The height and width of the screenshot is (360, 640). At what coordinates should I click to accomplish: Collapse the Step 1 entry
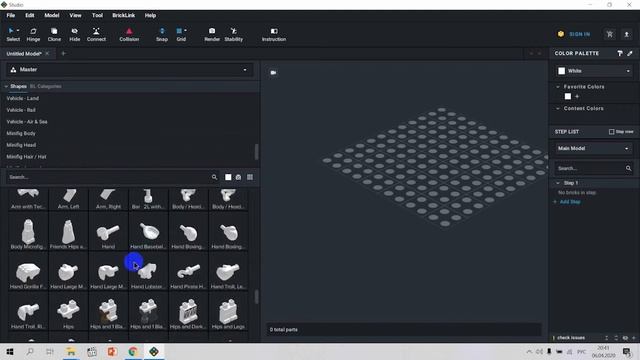[x=558, y=183]
